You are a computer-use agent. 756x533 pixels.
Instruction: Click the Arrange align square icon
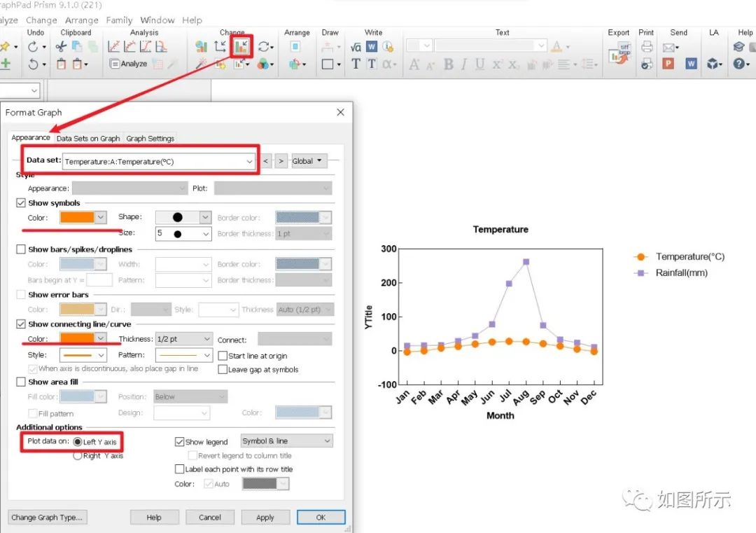click(295, 47)
